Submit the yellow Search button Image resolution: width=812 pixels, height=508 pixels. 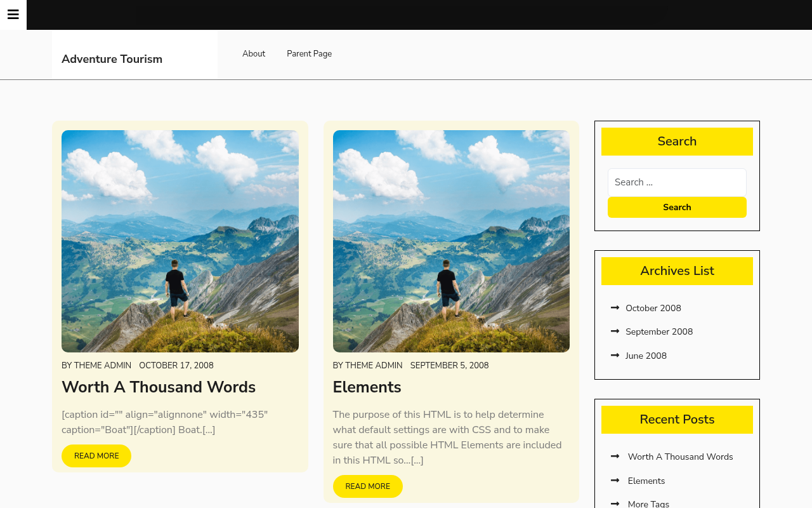[677, 207]
